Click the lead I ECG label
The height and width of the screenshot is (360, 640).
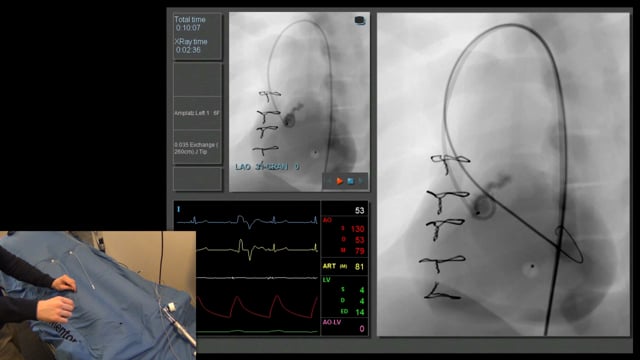tap(178, 209)
